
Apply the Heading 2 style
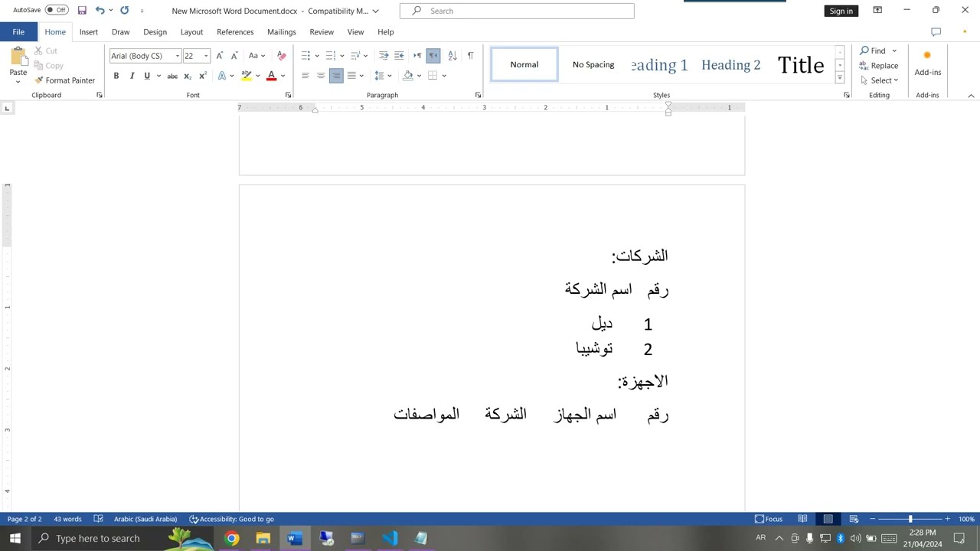coord(731,65)
